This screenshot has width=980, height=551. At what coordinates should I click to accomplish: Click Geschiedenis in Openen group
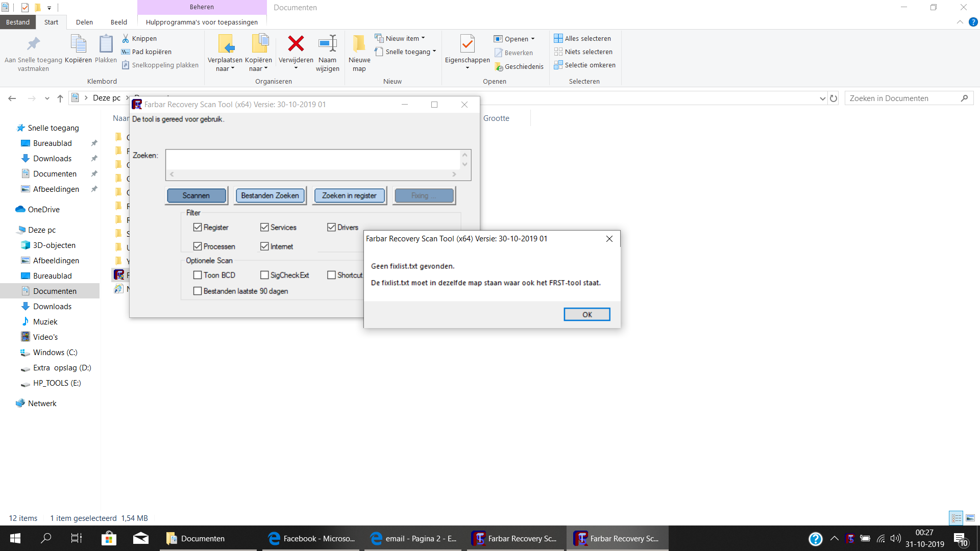coord(519,66)
